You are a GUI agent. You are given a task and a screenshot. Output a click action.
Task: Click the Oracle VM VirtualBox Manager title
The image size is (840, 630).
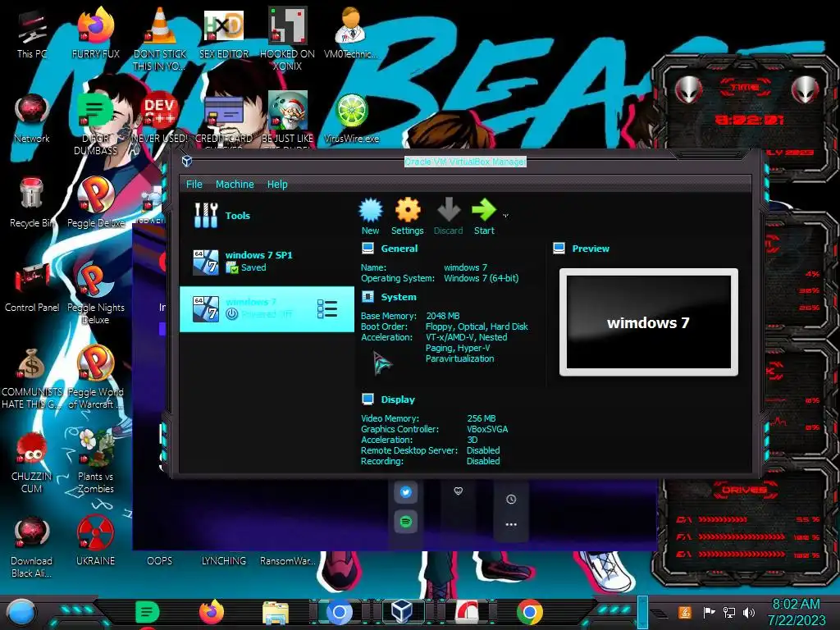[x=466, y=162]
